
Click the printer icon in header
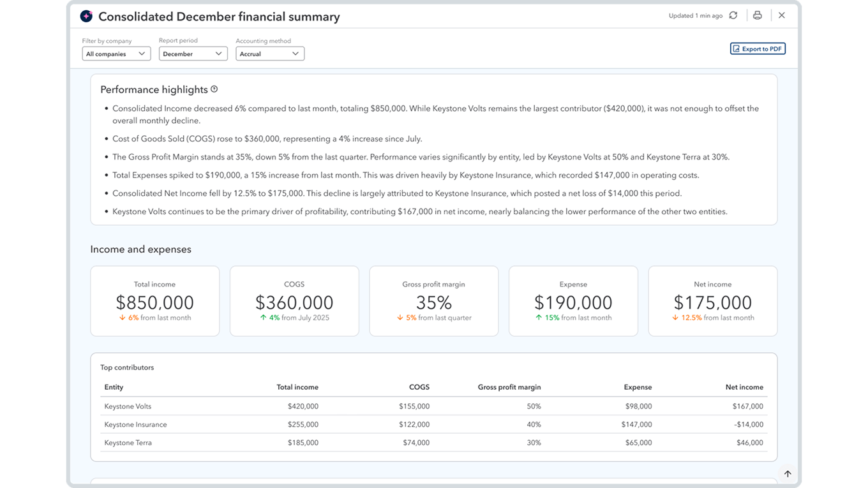pos(757,16)
